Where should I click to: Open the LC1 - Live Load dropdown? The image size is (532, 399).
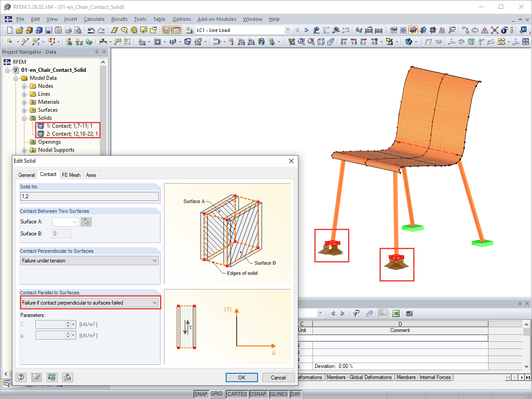point(288,30)
